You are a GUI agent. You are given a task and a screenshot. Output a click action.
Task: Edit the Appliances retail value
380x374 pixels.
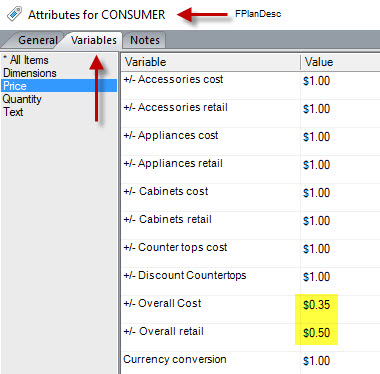(316, 165)
